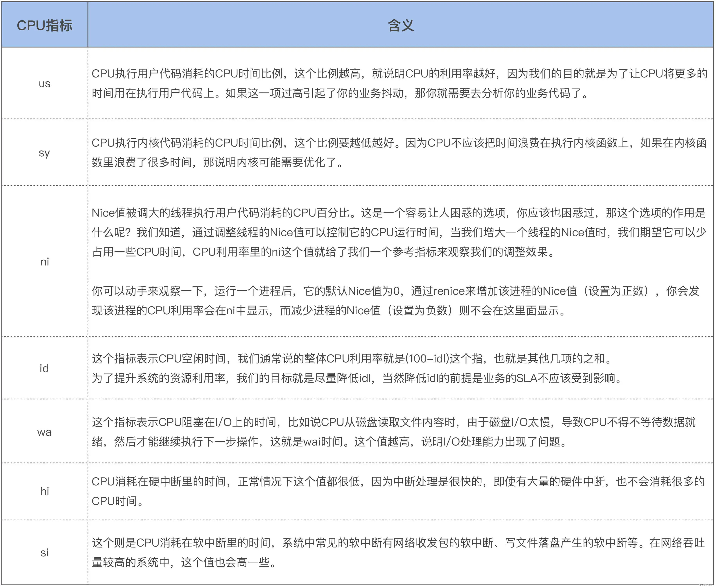716x588 pixels.
Task: Click the us description about user code
Action: click(x=400, y=83)
